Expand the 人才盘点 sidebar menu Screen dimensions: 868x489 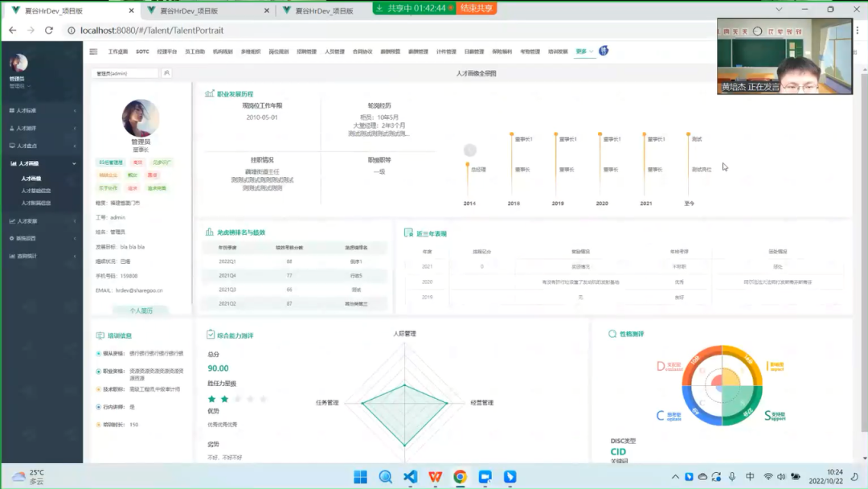[42, 146]
